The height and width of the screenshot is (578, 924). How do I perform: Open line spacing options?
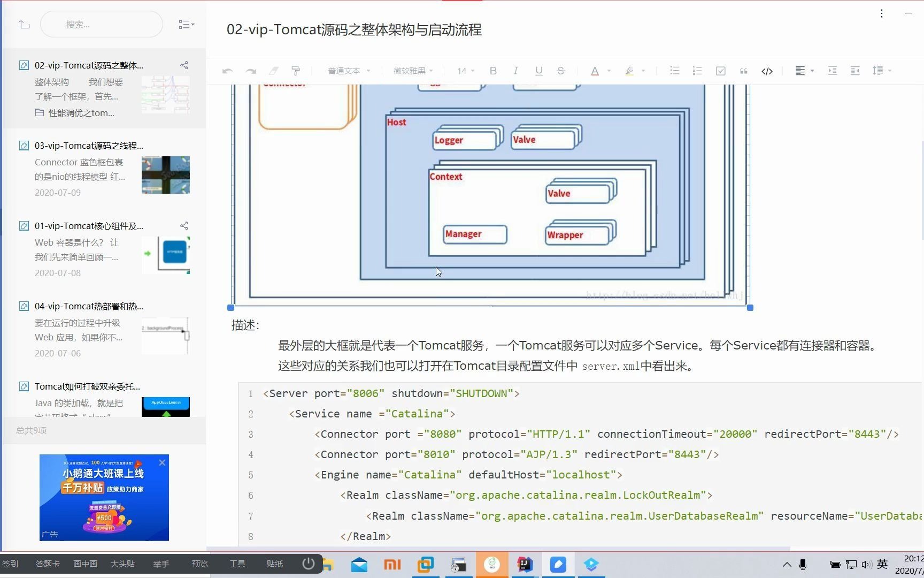click(x=881, y=71)
